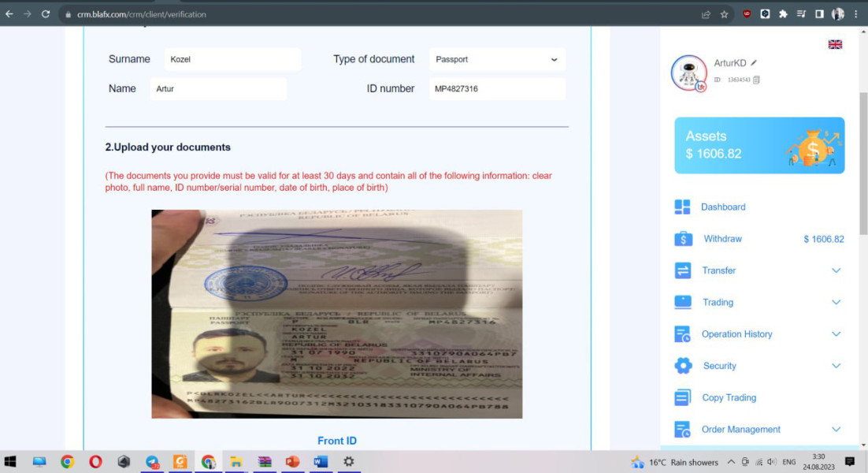Expand the Transfer menu chevron

coord(836,270)
